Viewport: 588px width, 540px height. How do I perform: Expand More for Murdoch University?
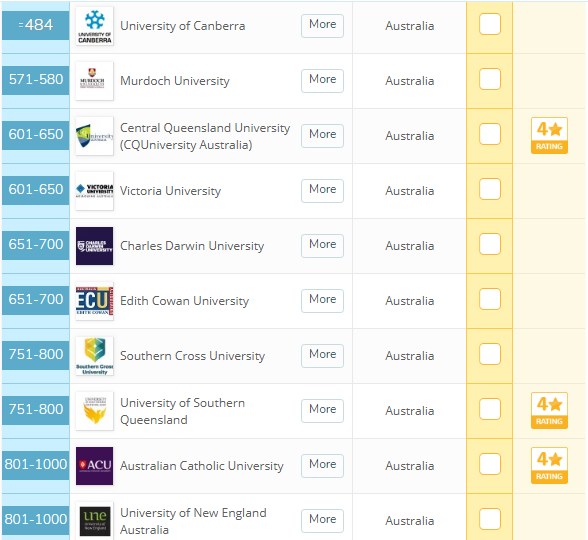pyautogui.click(x=322, y=81)
